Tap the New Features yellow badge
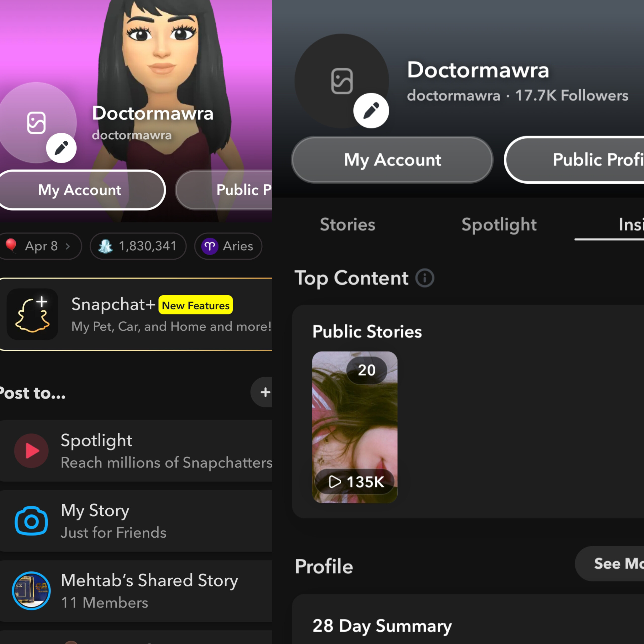This screenshot has height=644, width=644. [196, 305]
